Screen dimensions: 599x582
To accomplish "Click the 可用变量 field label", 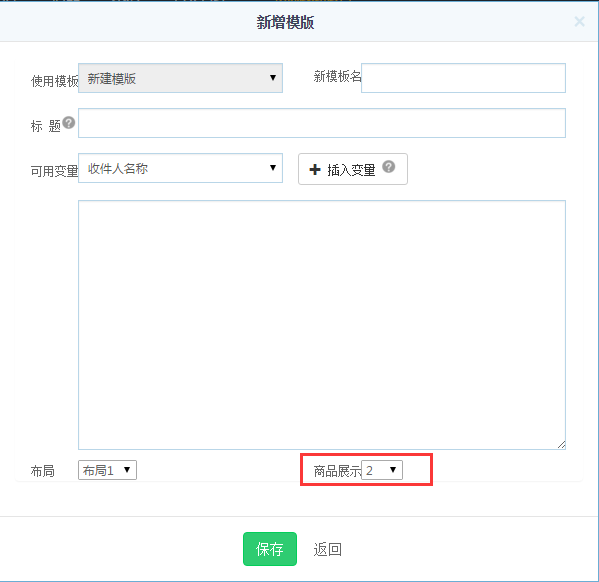I will coord(54,171).
